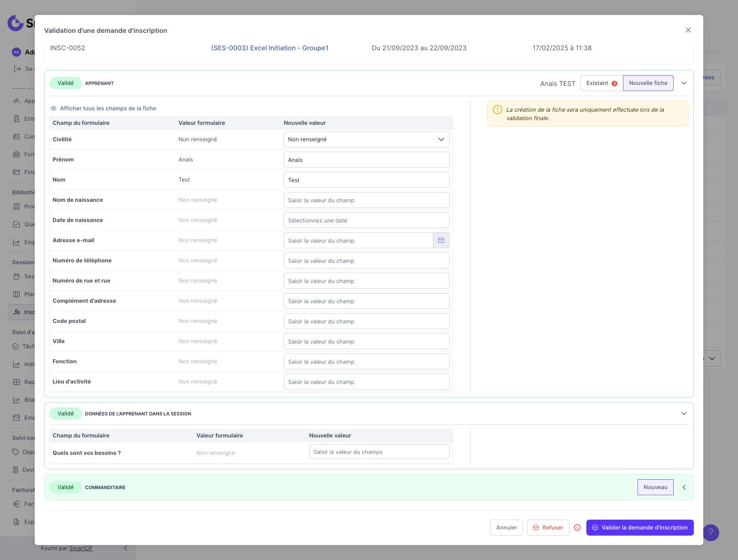Collapse the 'Données de l'apprenant dans la session' section
The image size is (738, 560).
point(684,414)
